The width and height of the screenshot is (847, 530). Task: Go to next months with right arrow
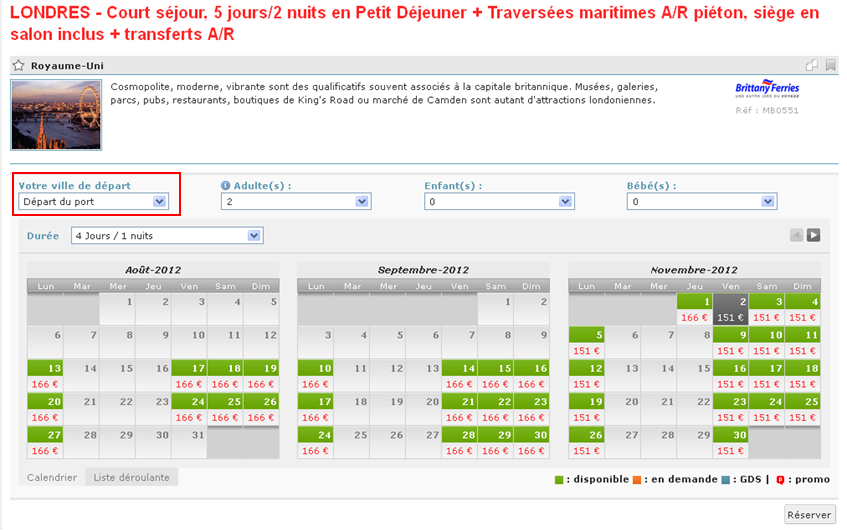point(814,235)
